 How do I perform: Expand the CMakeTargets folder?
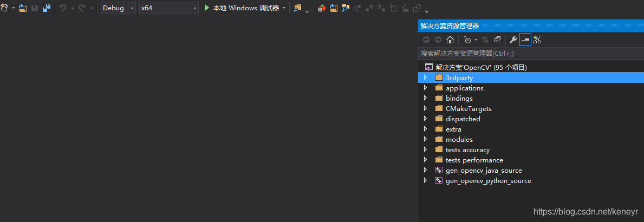pos(426,108)
